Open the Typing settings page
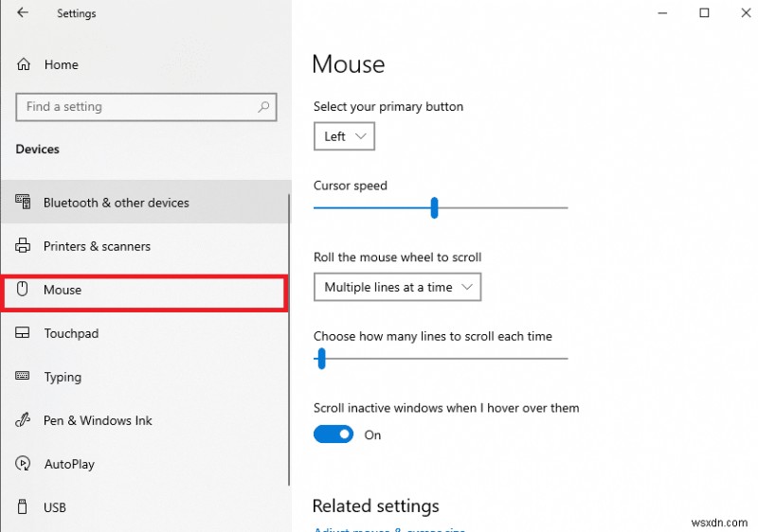 [145, 377]
